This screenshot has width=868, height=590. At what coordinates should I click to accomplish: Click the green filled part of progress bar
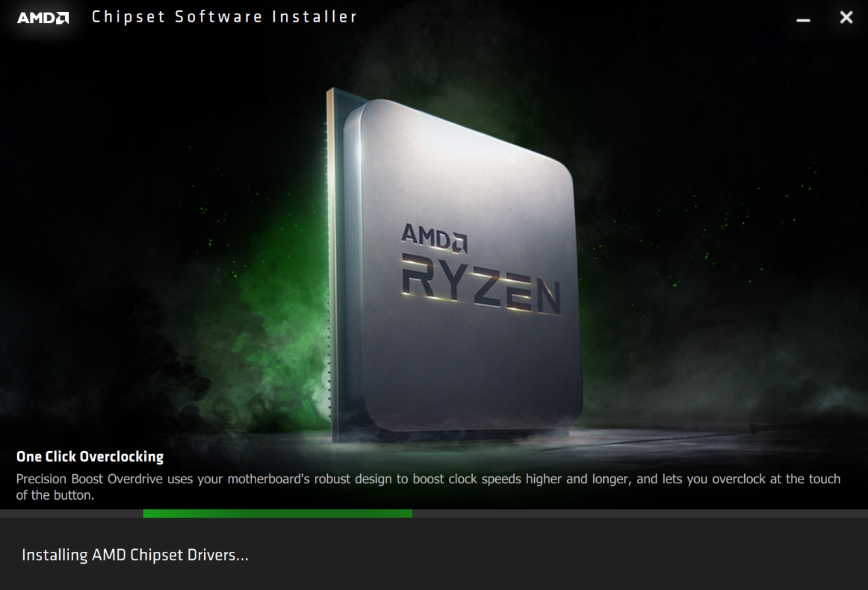tap(278, 514)
